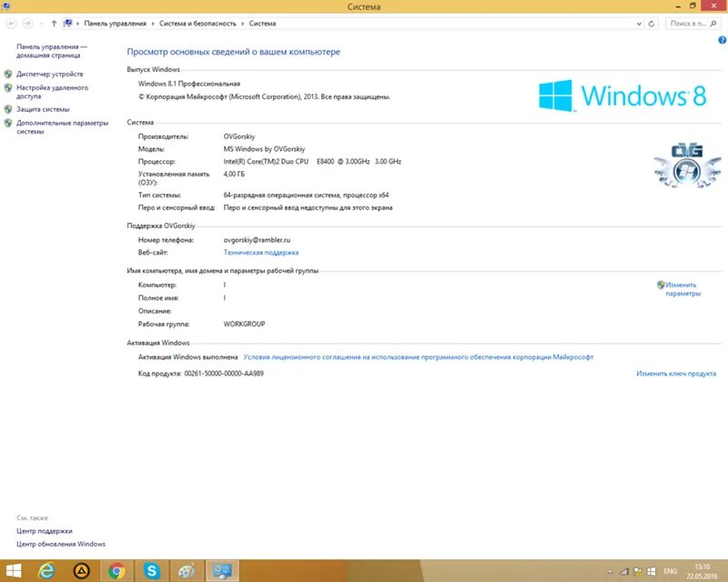
Task: Open the AIMP player taskbar icon
Action: [x=82, y=570]
